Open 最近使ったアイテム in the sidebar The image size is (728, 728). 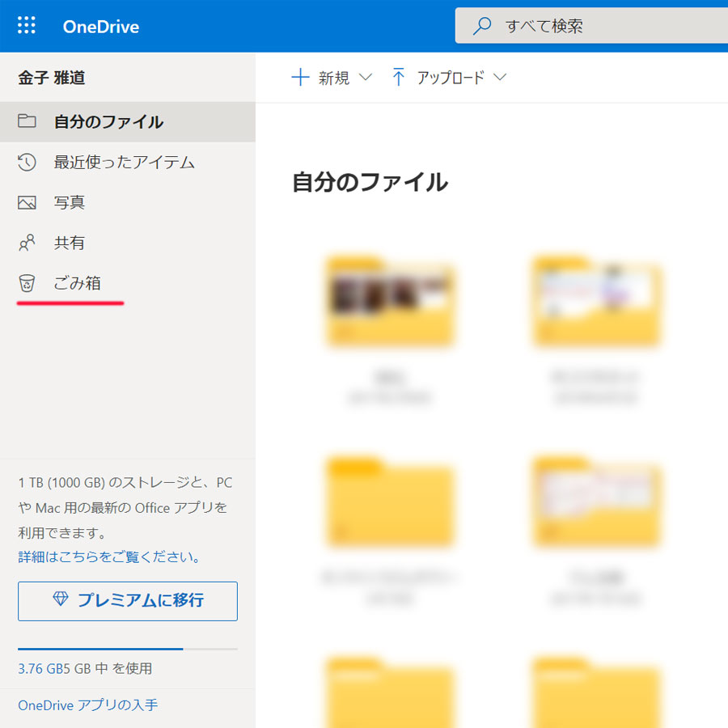pos(128,162)
